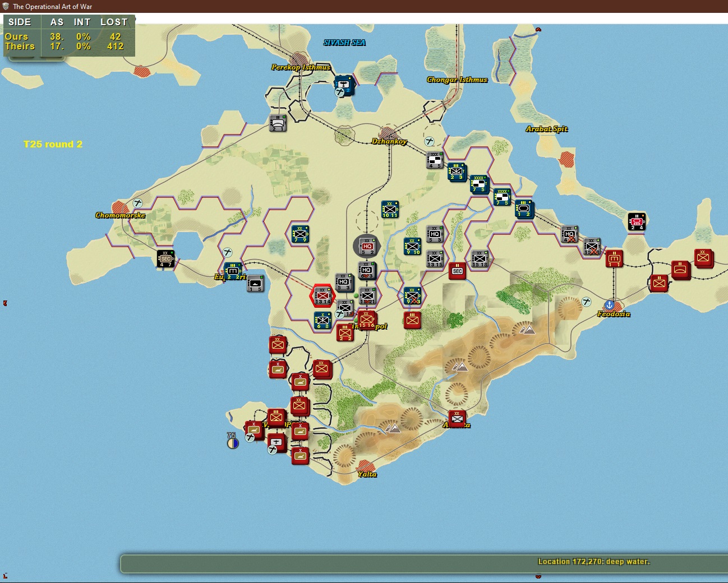728x583 pixels.
Task: Click the Location 172,270 deep water status
Action: click(594, 562)
